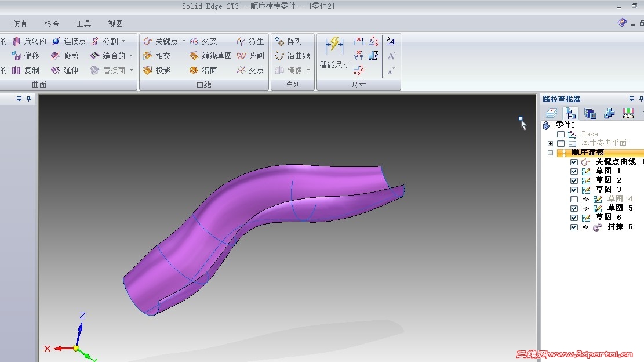644x362 pixels.
Task: Open the 分割 dropdown arrow in 曲面 group
Action: click(123, 41)
